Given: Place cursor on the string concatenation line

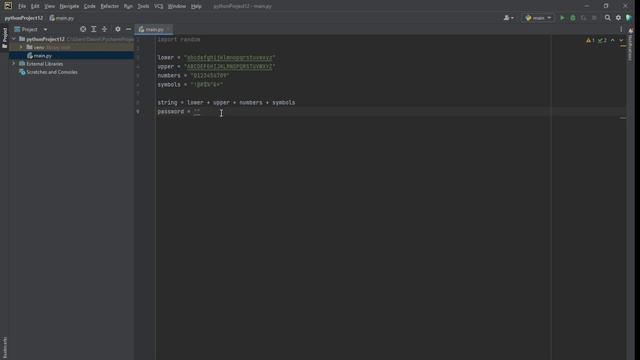Looking at the screenshot, I should 226,102.
